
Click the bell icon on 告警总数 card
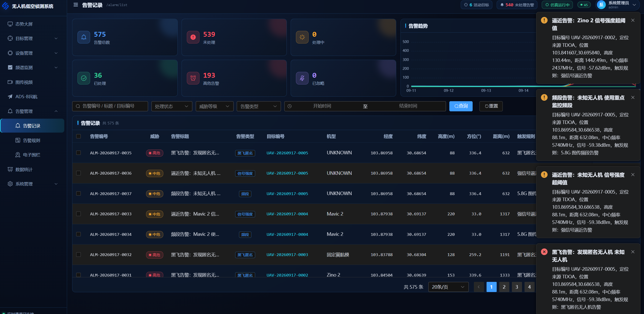(x=84, y=37)
